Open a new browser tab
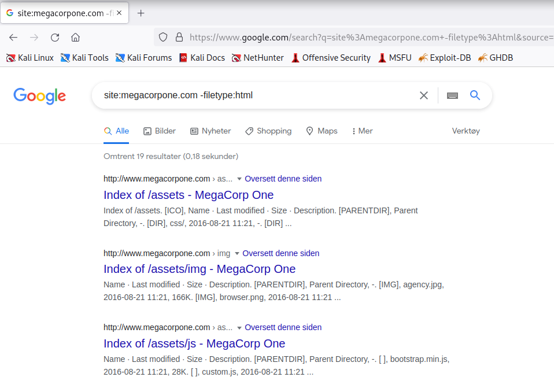Screen dimensions: 554x392 click(x=141, y=13)
